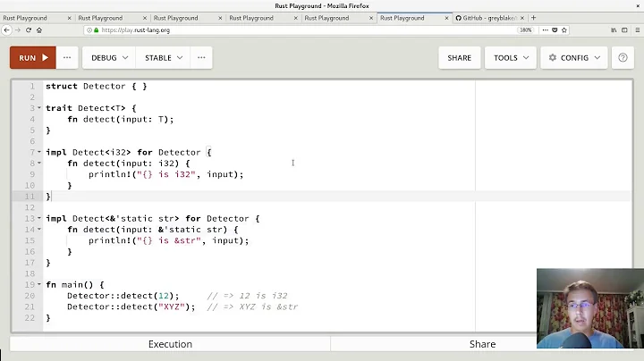Click the green secure connection padlock
This screenshot has width=644, height=361.
pyautogui.click(x=96, y=30)
